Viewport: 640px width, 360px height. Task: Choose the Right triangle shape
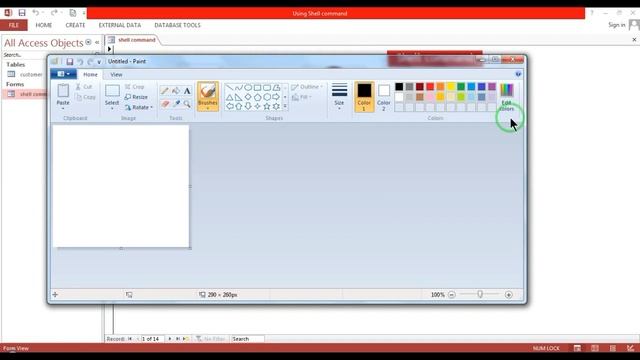click(x=239, y=97)
